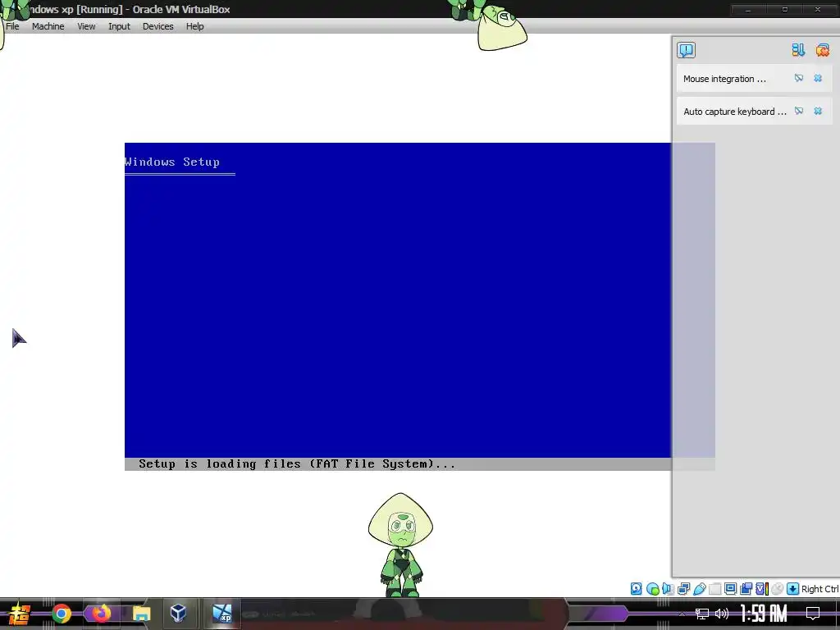The height and width of the screenshot is (630, 840).
Task: Click the keyboard capture arrow icon
Action: pyautogui.click(x=793, y=589)
